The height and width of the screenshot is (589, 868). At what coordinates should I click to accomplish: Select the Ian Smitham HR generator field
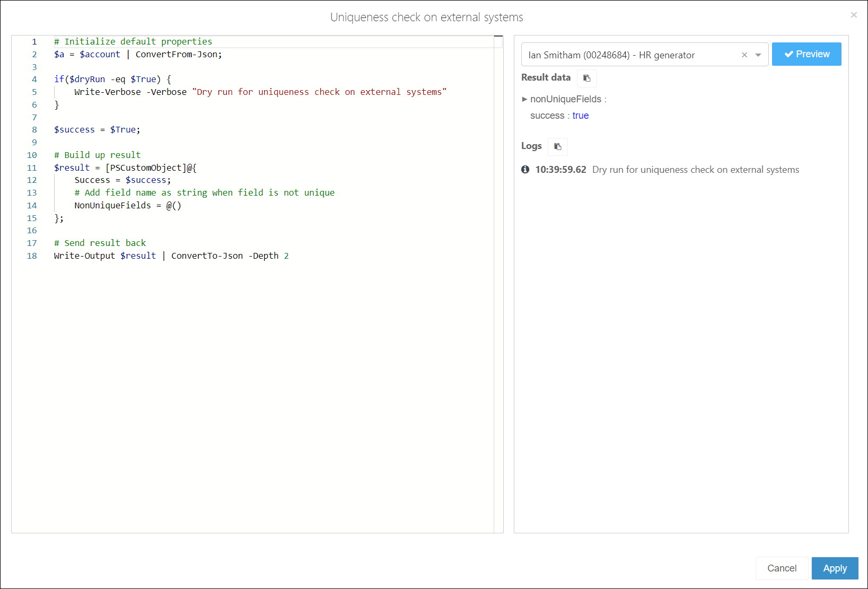(x=645, y=55)
